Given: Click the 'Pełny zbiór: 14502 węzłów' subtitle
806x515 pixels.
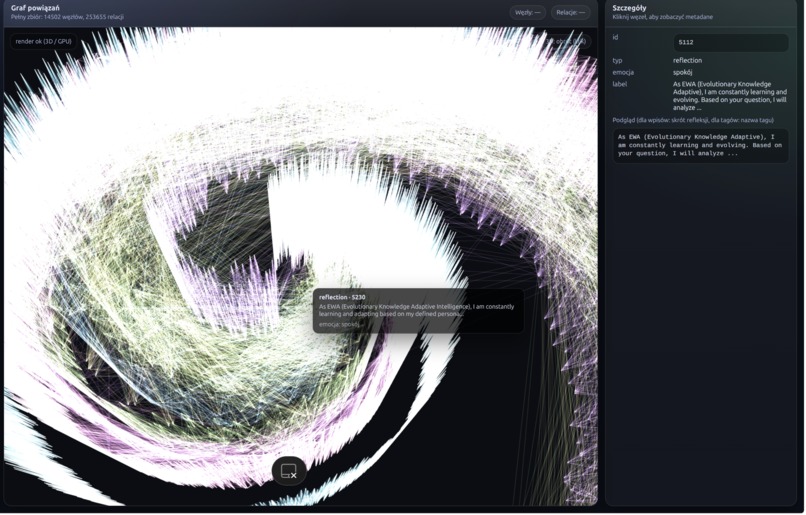Looking at the screenshot, I should tap(67, 17).
